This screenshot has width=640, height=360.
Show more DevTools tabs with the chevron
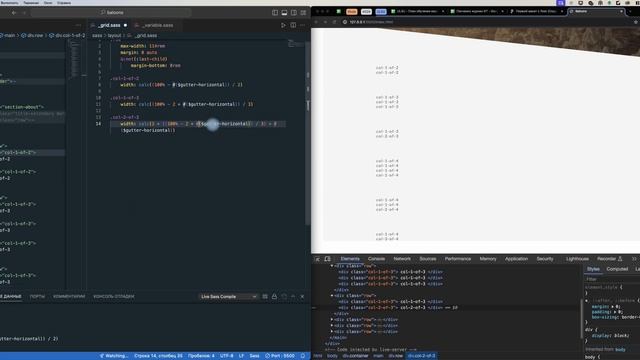coord(634,259)
